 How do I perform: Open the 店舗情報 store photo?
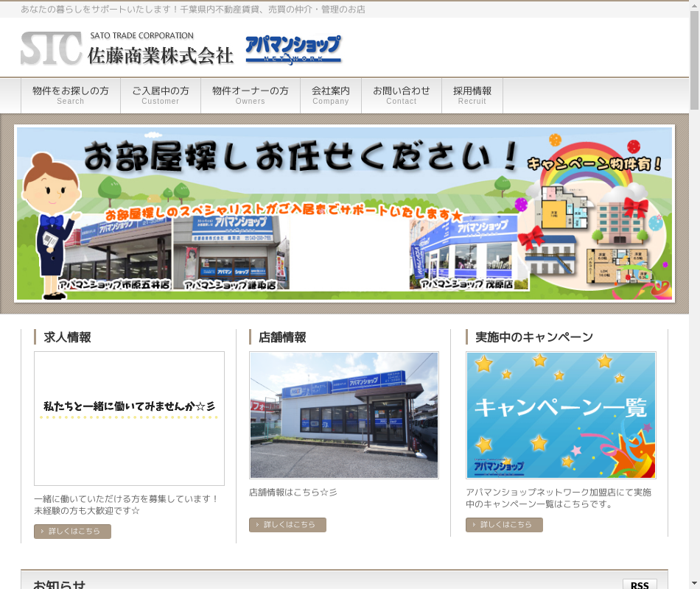(x=344, y=415)
